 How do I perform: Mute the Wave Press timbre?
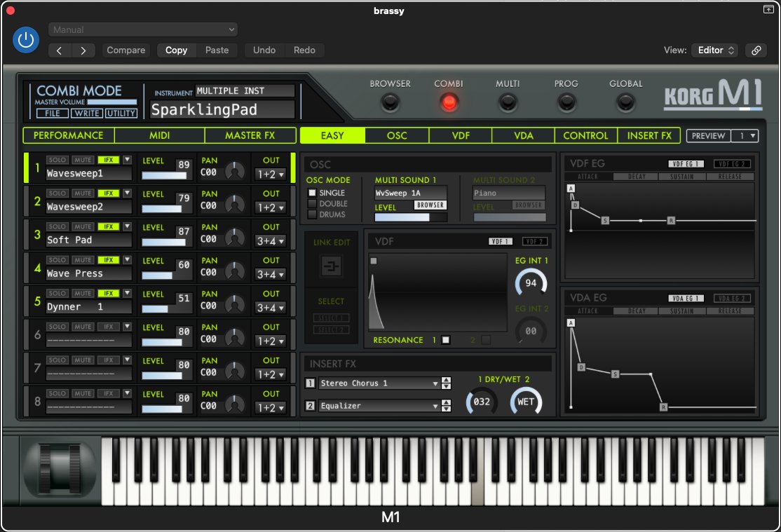point(83,260)
